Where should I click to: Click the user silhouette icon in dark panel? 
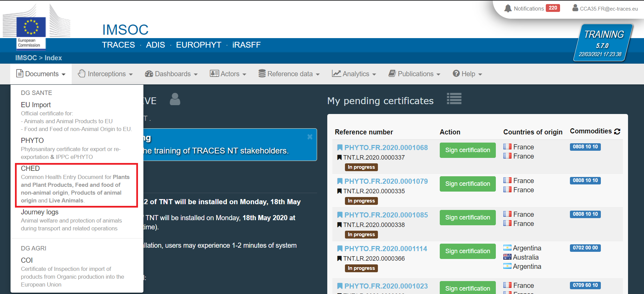tap(175, 99)
